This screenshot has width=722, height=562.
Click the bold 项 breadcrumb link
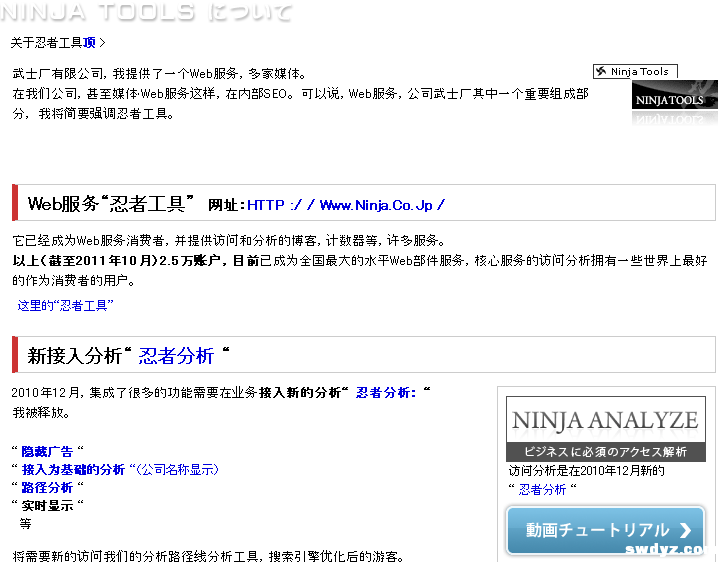click(90, 43)
